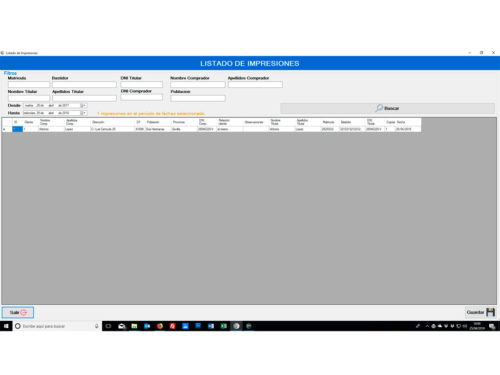Viewport: 500px width, 375px height.
Task: Open Task View from the taskbar
Action: click(x=108, y=326)
